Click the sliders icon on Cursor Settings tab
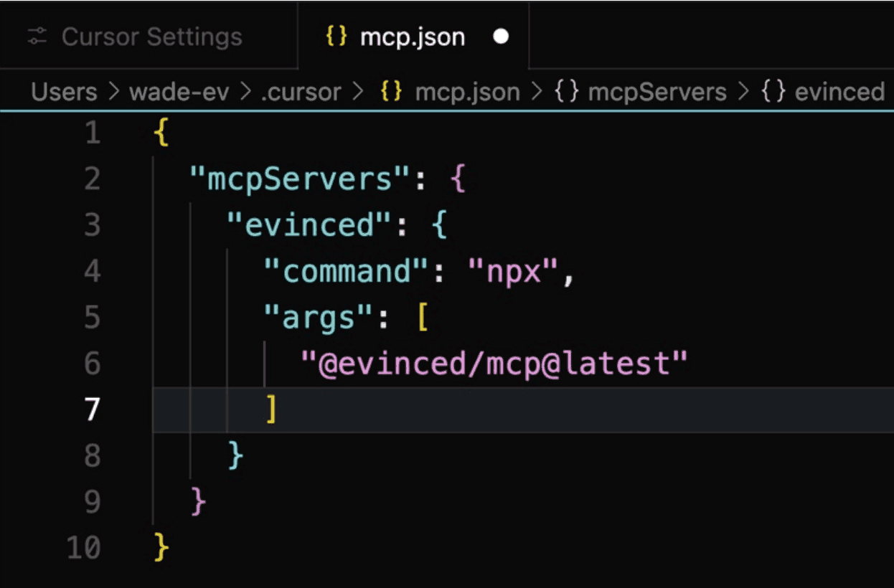The image size is (894, 588). (x=37, y=37)
